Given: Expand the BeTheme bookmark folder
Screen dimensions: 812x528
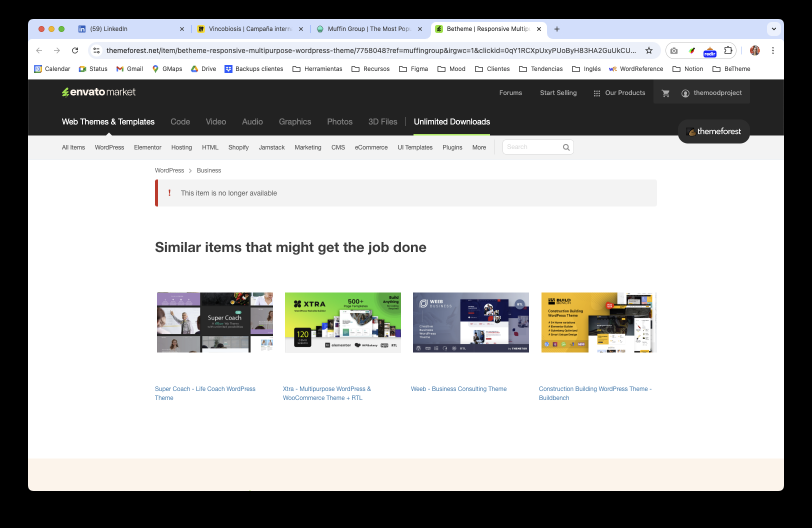Looking at the screenshot, I should coord(731,69).
